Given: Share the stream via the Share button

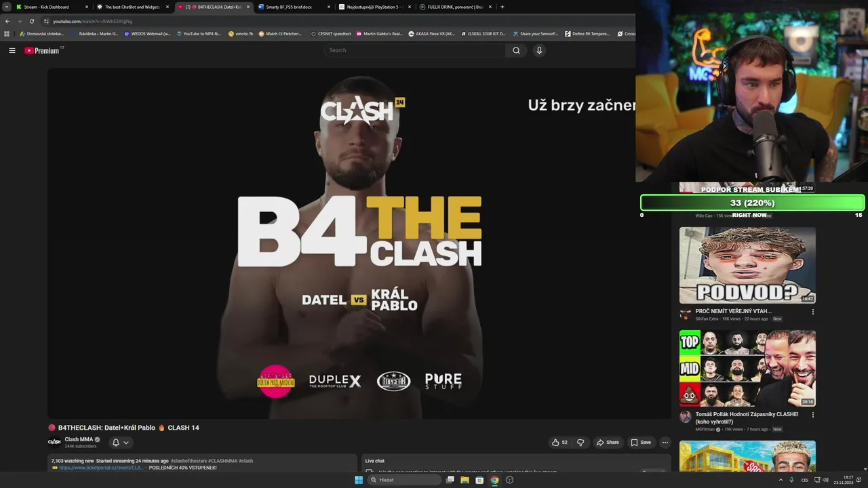Looking at the screenshot, I should pos(608,443).
